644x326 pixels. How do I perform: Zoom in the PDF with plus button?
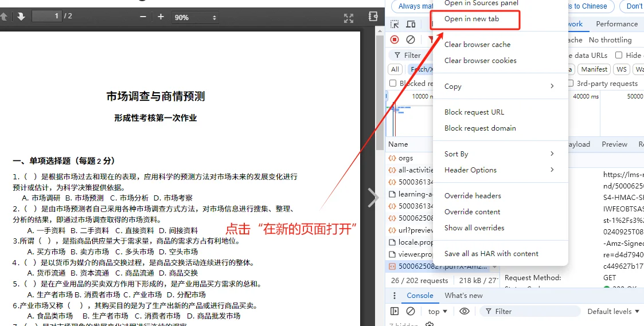point(161,17)
